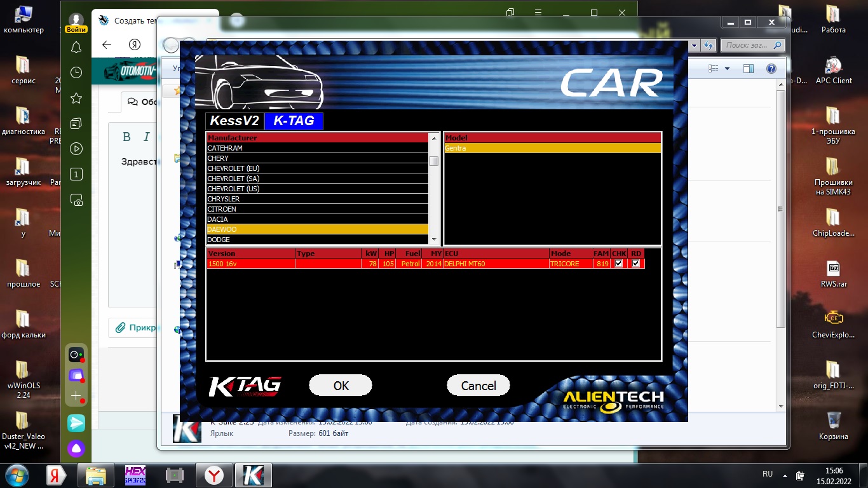Select the K-TAG tab

tap(294, 121)
